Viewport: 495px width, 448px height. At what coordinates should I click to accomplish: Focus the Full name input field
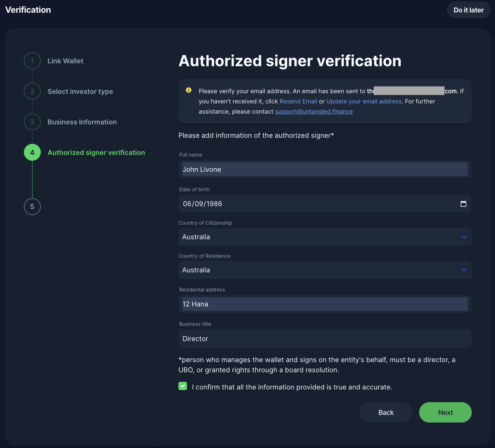325,169
